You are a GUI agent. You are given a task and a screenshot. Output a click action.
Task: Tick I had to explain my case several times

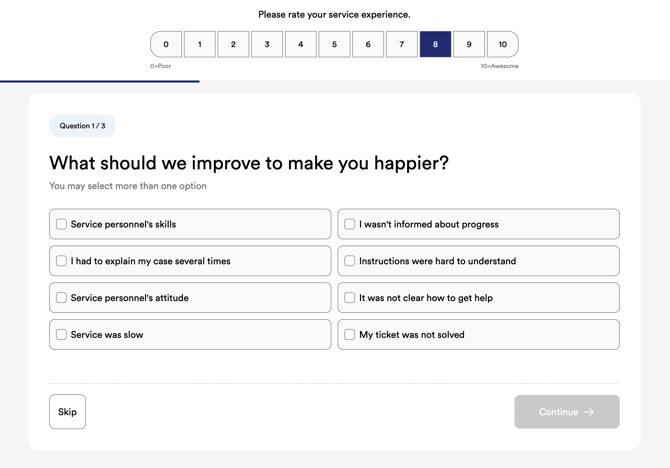62,261
